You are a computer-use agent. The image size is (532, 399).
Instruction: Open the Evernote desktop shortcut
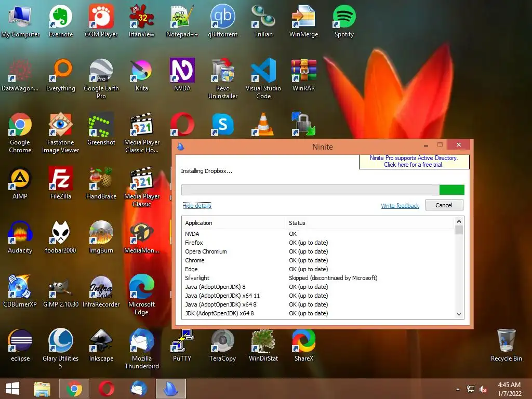[60, 21]
